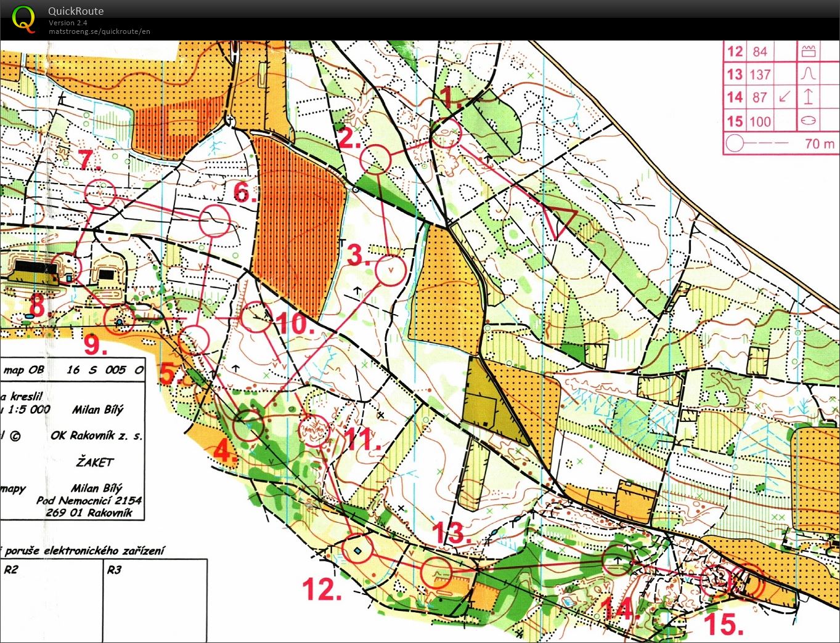Click control number 2. label
Image resolution: width=840 pixels, height=643 pixels.
(349, 138)
